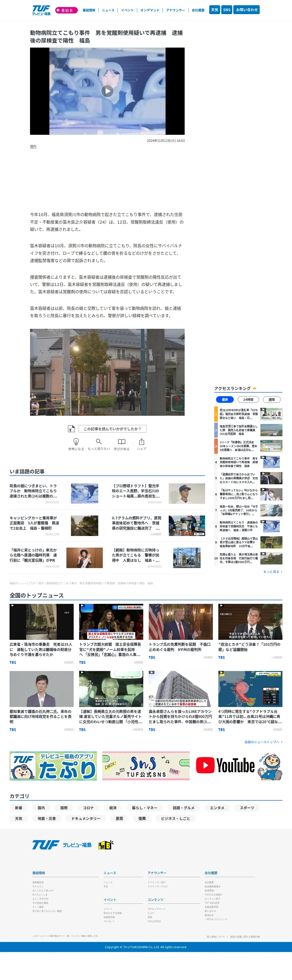Open ranking item 10 危険な盛り土 thumbnail
The width and height of the screenshot is (292, 980).
click(272, 558)
